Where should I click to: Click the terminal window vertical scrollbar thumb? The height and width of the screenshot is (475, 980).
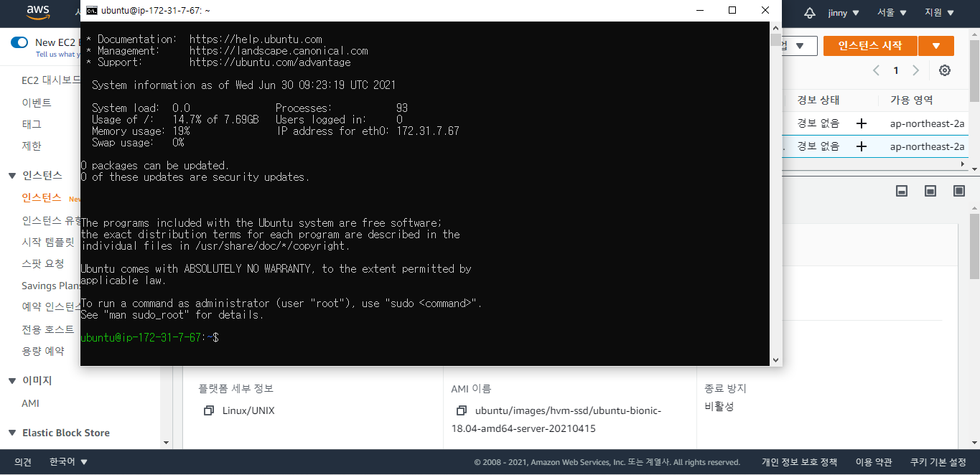click(775, 39)
